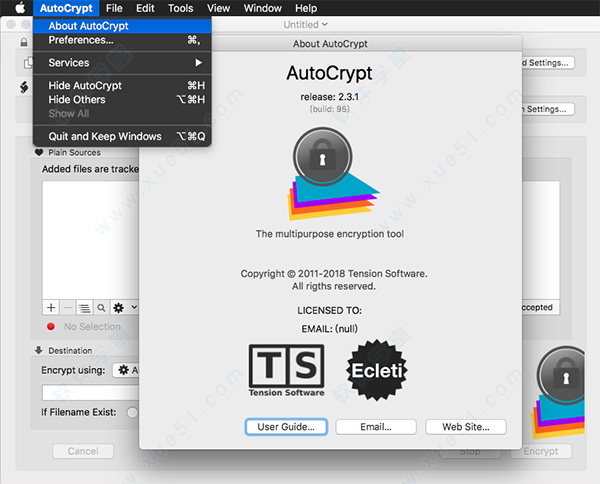Click the Cancel button in main window

(x=83, y=451)
